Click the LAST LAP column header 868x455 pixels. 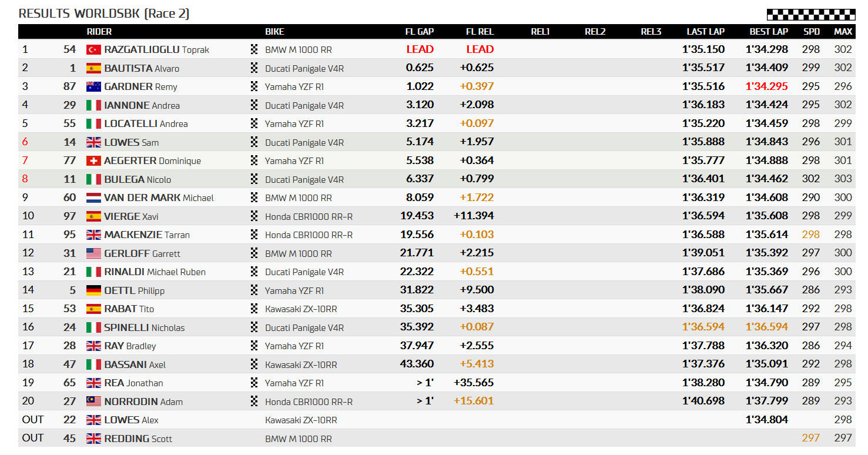pyautogui.click(x=706, y=32)
